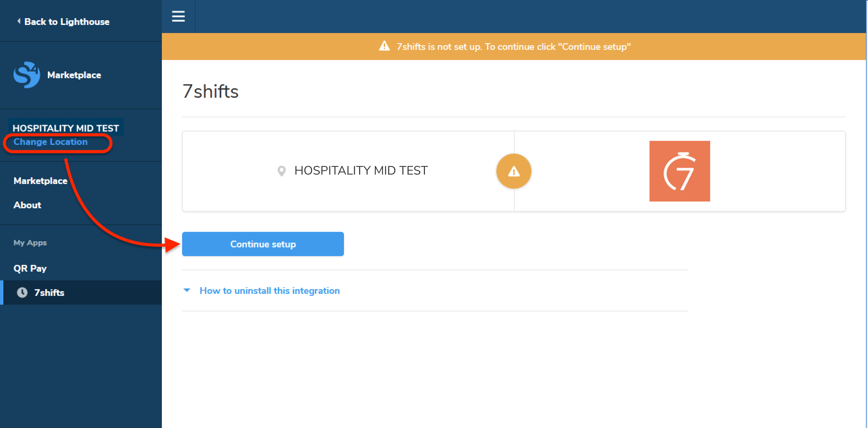The width and height of the screenshot is (868, 428).
Task: Go back to Lighthouse
Action: click(x=67, y=22)
